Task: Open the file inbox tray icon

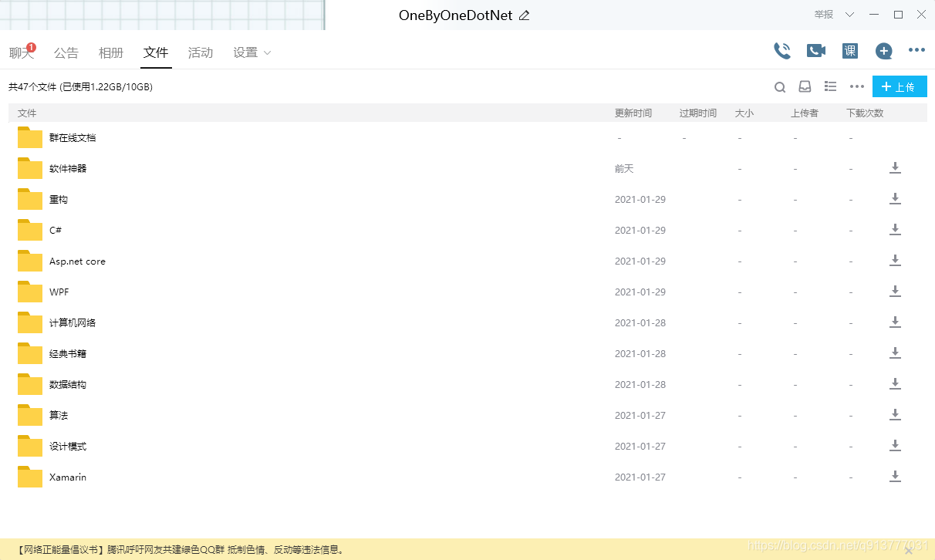Action: [805, 86]
